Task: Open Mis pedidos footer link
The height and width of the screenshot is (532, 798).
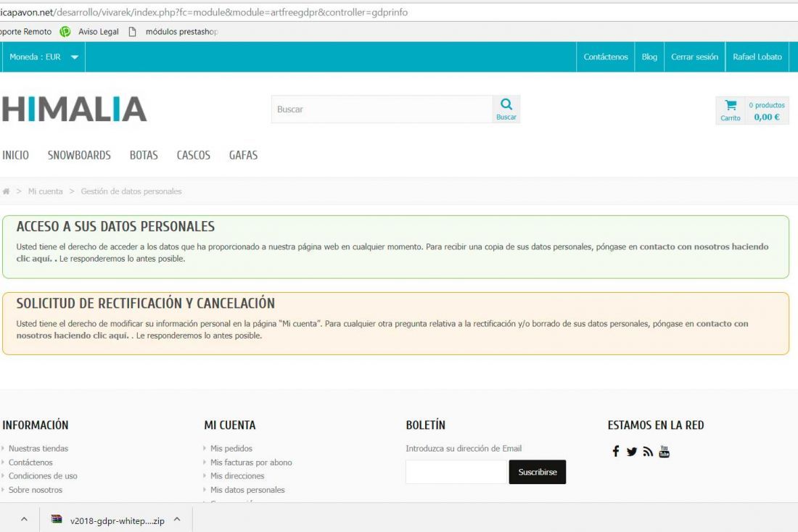Action: click(x=231, y=448)
